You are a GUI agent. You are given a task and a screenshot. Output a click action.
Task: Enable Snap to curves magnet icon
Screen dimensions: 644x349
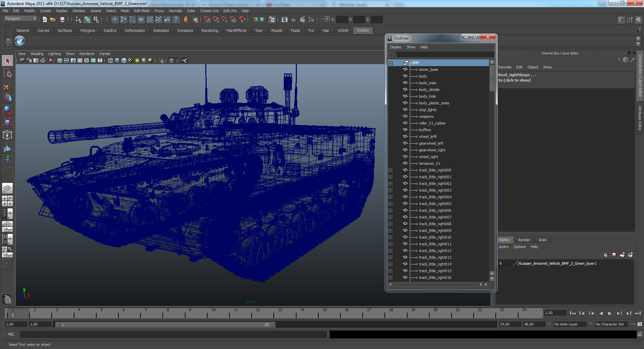[x=216, y=19]
